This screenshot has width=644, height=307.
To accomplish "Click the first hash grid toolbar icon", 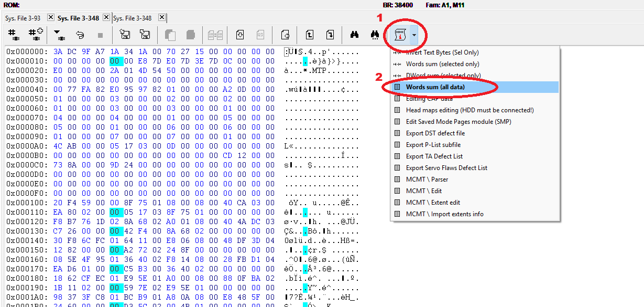I will point(13,35).
